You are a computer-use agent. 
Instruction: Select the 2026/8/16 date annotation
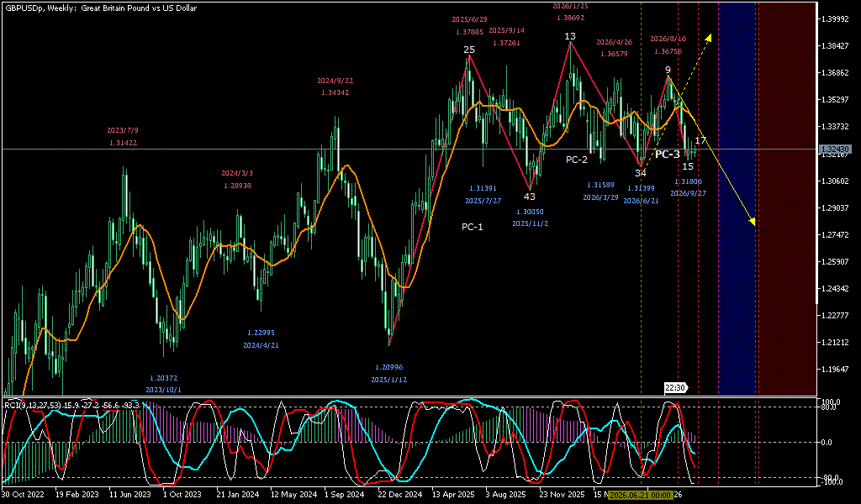click(668, 39)
